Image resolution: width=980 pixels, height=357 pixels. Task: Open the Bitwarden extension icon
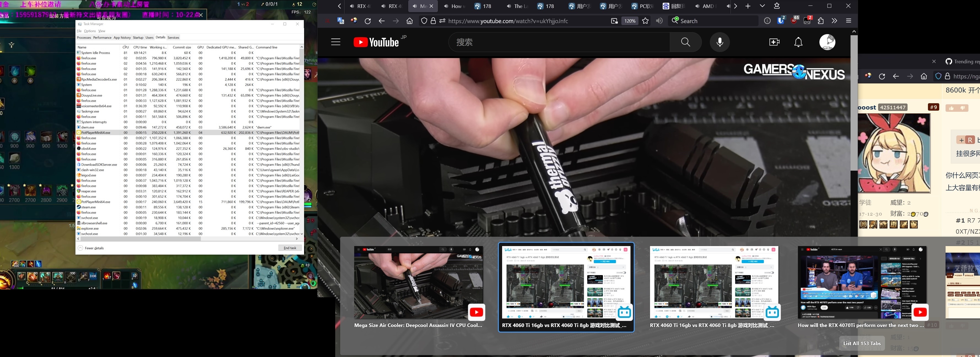pyautogui.click(x=781, y=21)
